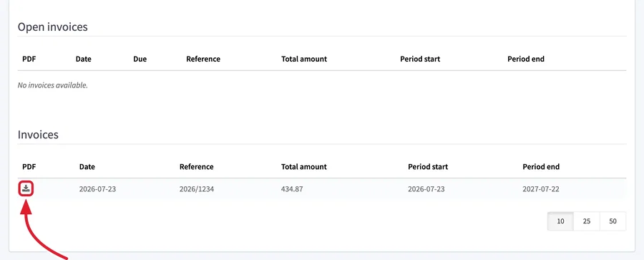
Task: Click the Reference header in Invoices table
Action: 196,167
